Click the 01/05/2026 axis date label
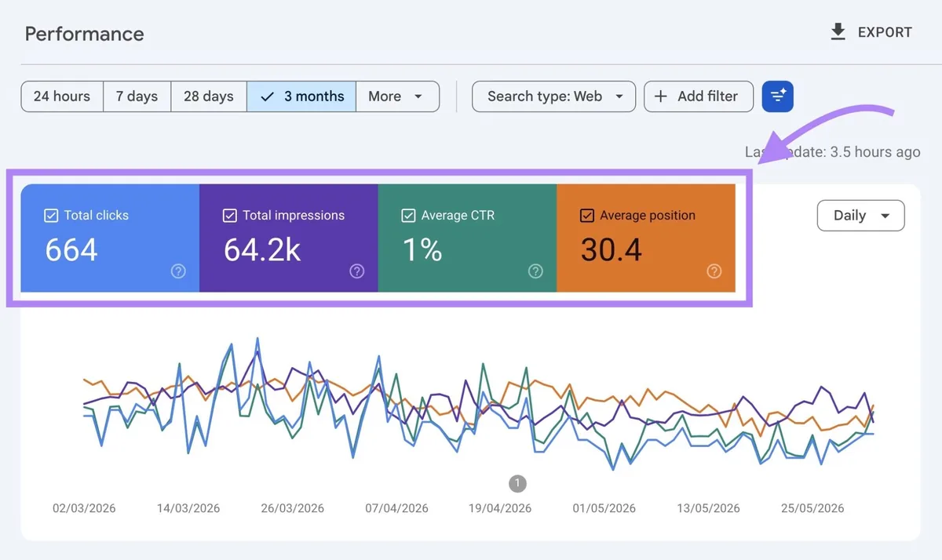Viewport: 942px width, 560px height. coord(604,508)
